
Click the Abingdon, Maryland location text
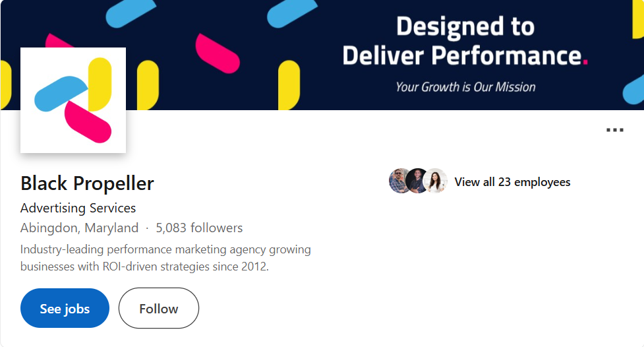pyautogui.click(x=79, y=228)
